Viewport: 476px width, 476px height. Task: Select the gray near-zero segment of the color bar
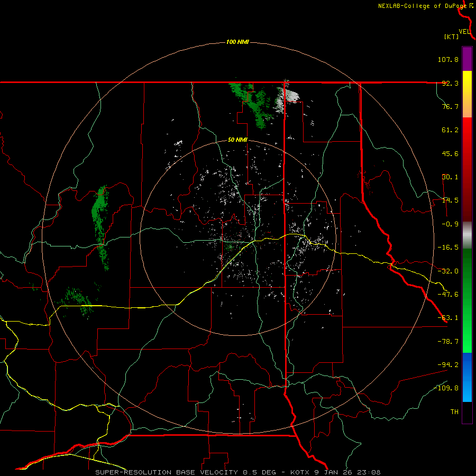467,235
